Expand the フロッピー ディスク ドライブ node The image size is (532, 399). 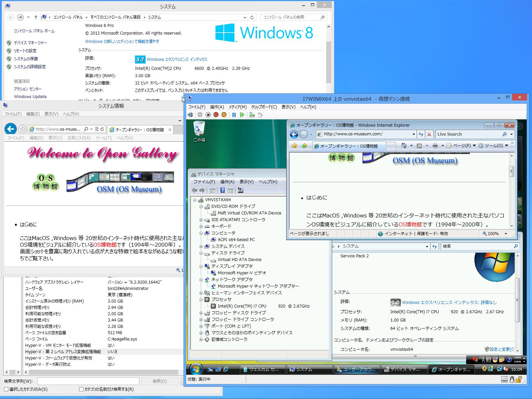[201, 313]
